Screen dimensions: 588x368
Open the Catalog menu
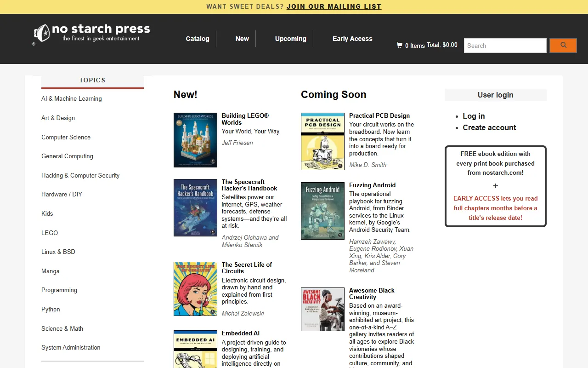198,39
